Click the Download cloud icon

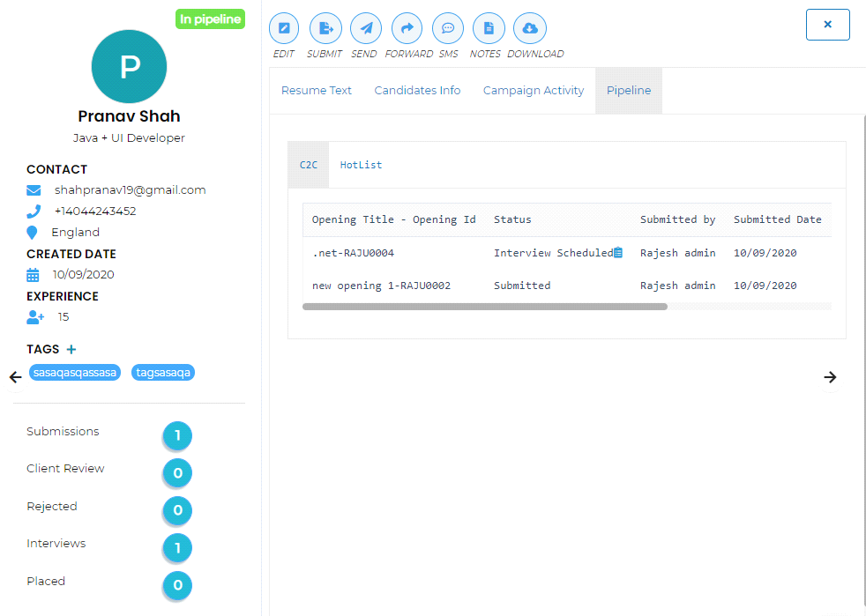point(530,28)
